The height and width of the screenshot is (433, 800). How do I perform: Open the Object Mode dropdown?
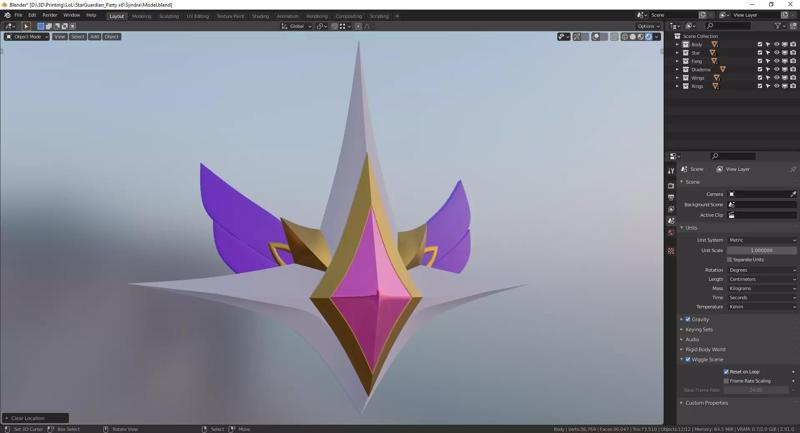click(27, 37)
